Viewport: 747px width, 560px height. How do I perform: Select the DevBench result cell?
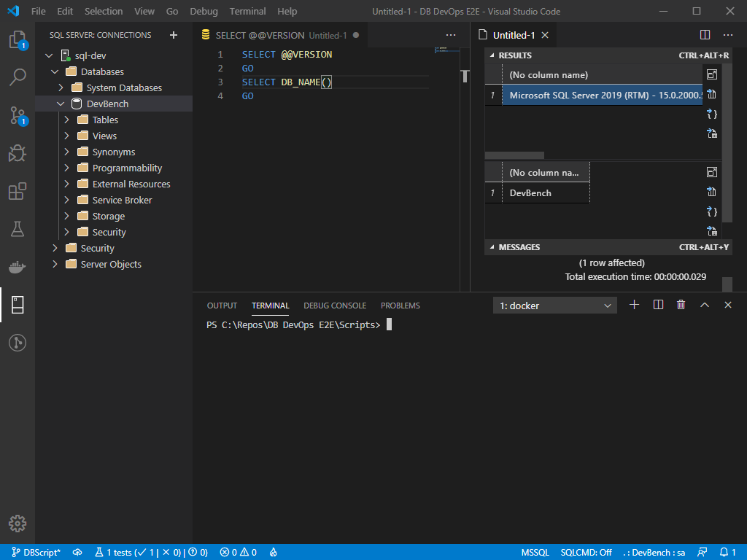[546, 192]
